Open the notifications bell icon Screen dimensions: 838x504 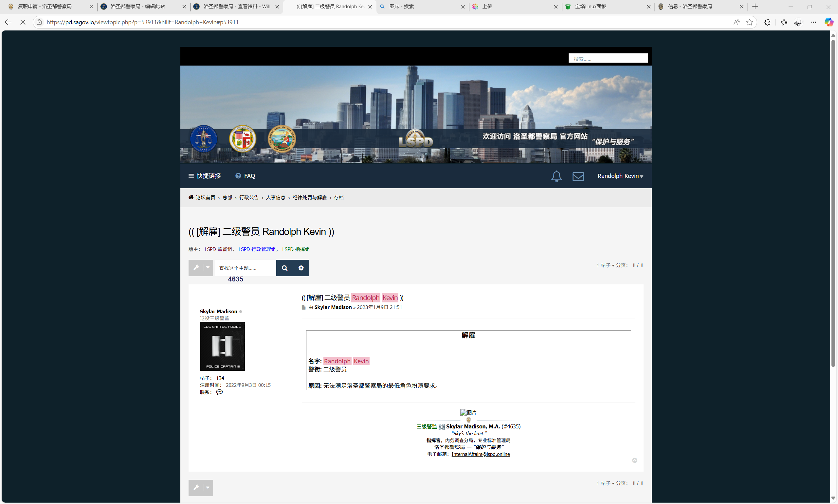tap(556, 176)
